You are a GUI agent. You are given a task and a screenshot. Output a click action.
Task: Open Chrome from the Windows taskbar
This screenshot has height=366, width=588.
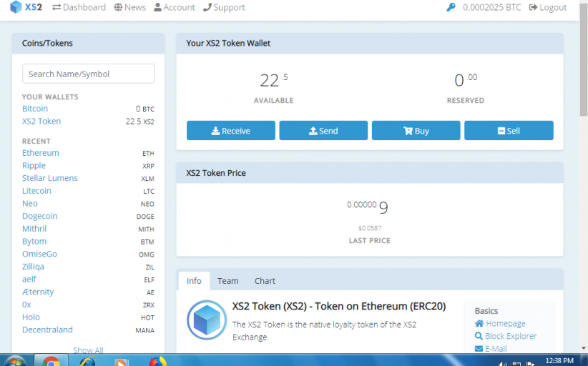point(51,361)
